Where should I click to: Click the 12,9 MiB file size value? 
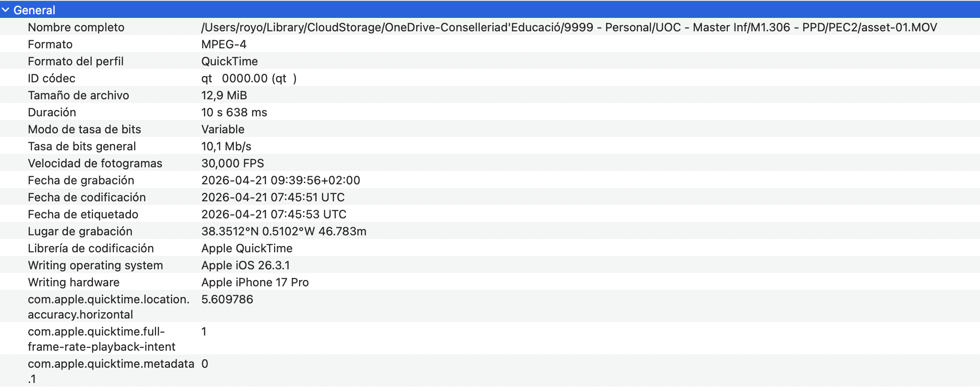tap(224, 95)
